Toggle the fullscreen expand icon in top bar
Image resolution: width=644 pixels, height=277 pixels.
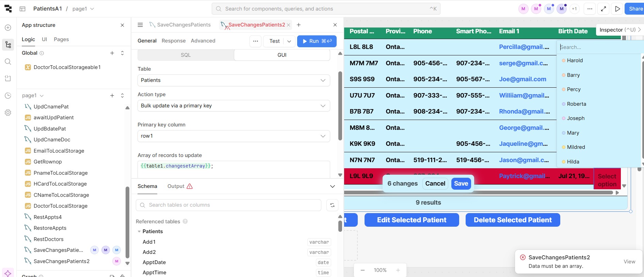[603, 9]
